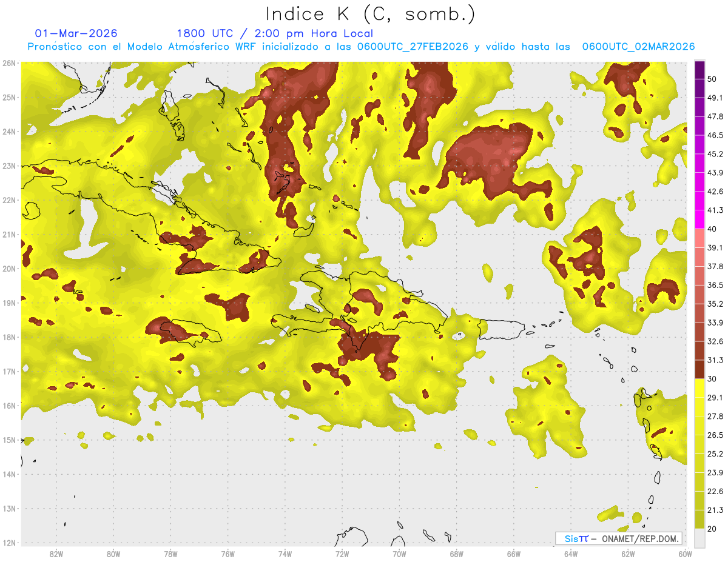The image size is (728, 562).
Task: Click the latitude label '26N'
Action: click(9, 63)
